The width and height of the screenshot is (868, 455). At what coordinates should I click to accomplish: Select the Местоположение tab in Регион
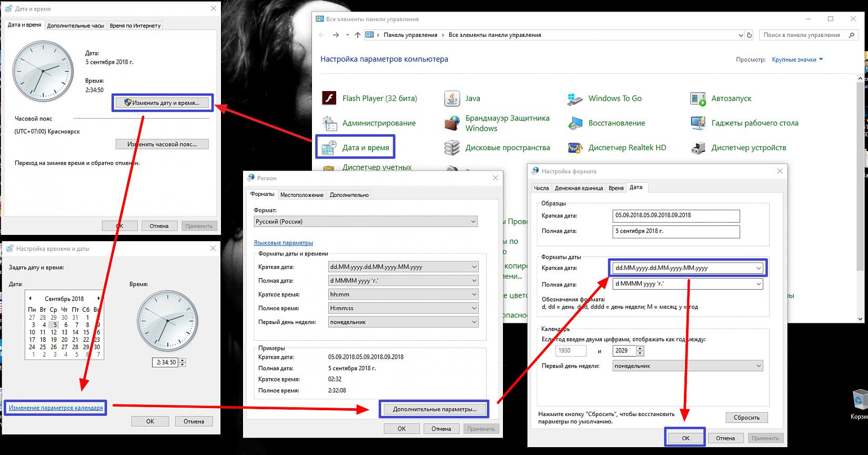click(x=302, y=195)
